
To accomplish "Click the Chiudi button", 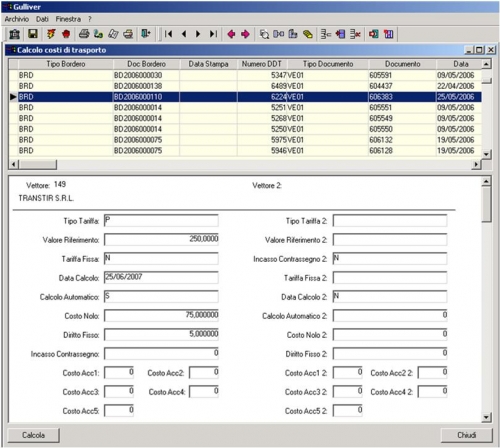I will [466, 435].
